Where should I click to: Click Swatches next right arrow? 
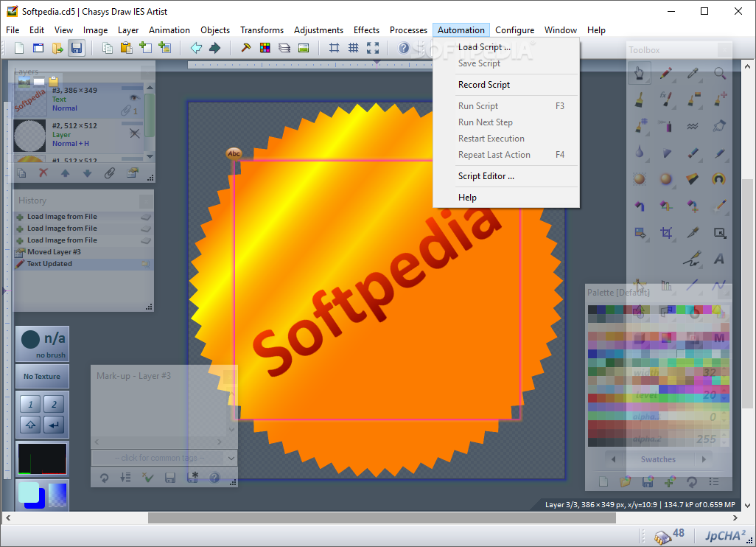pyautogui.click(x=704, y=459)
